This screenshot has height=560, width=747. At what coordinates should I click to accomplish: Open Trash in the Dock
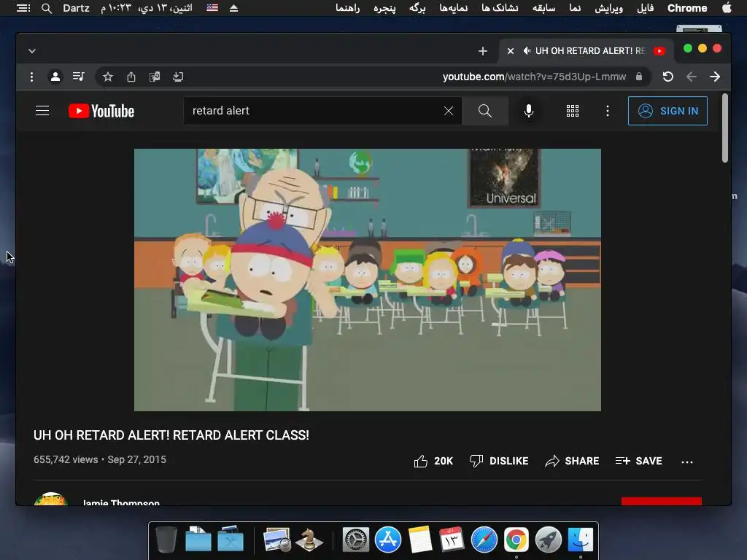166,540
